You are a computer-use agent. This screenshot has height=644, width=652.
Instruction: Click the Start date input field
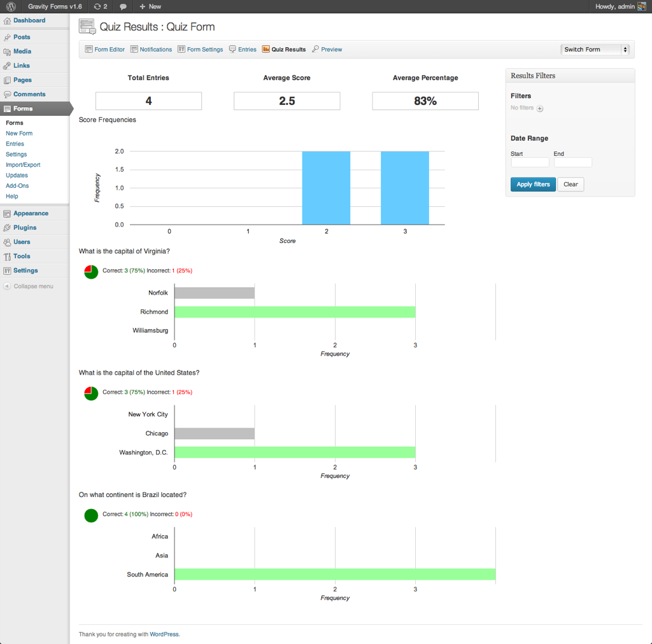[530, 162]
